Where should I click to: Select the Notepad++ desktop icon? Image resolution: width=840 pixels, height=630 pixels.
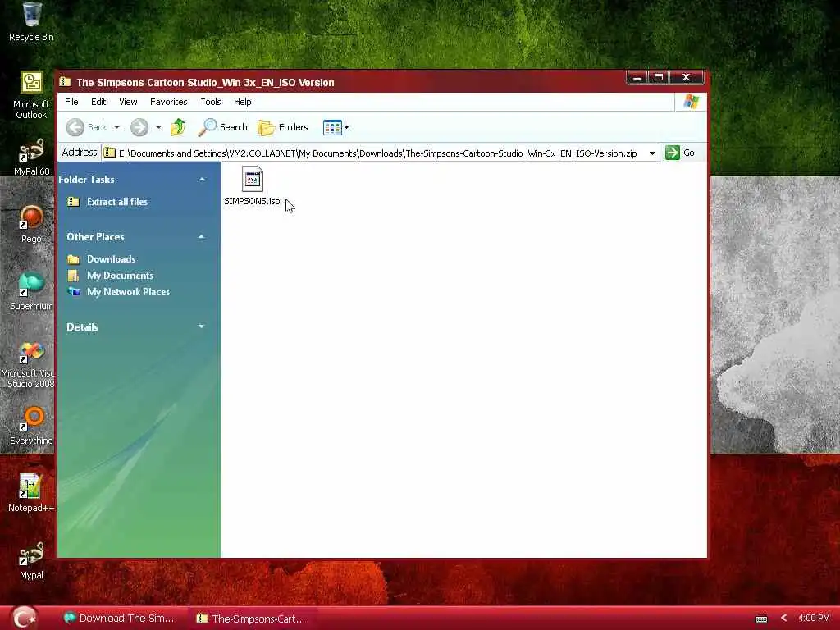click(30, 486)
